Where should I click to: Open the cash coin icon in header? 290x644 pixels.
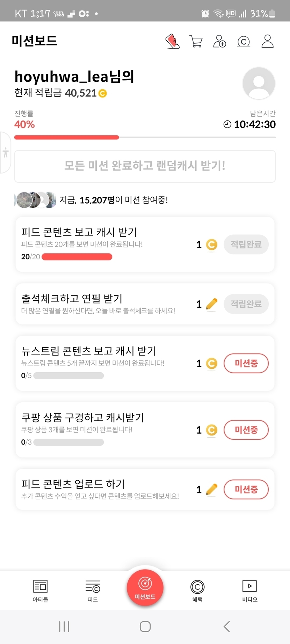tap(244, 41)
